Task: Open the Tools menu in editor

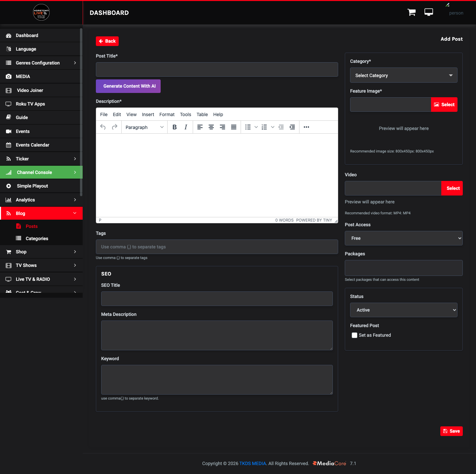Action: [185, 114]
